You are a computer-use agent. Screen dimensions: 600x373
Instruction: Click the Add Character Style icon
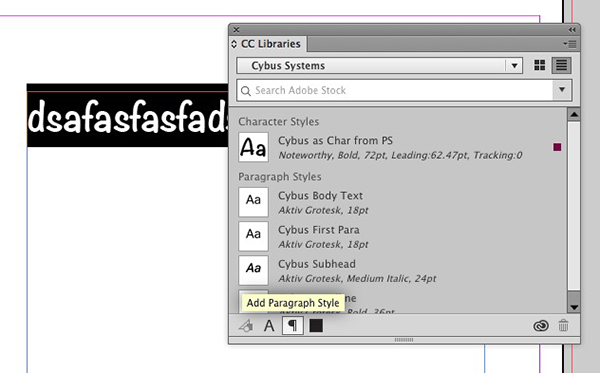click(269, 326)
